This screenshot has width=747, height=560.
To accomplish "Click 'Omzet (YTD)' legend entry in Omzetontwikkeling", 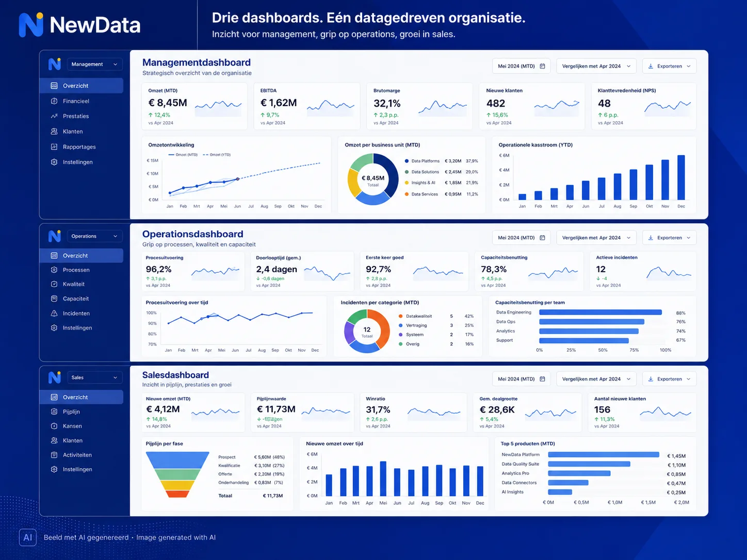I will pos(217,155).
